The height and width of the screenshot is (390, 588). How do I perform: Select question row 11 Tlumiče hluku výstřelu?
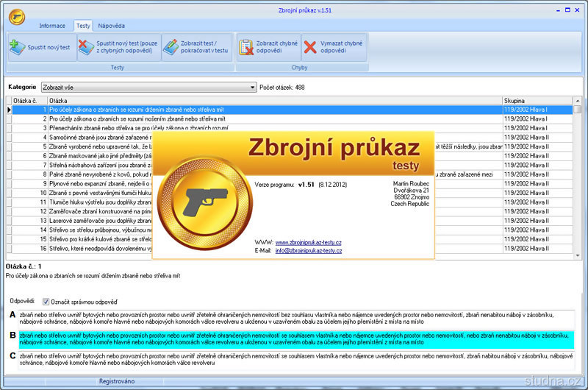coord(293,202)
